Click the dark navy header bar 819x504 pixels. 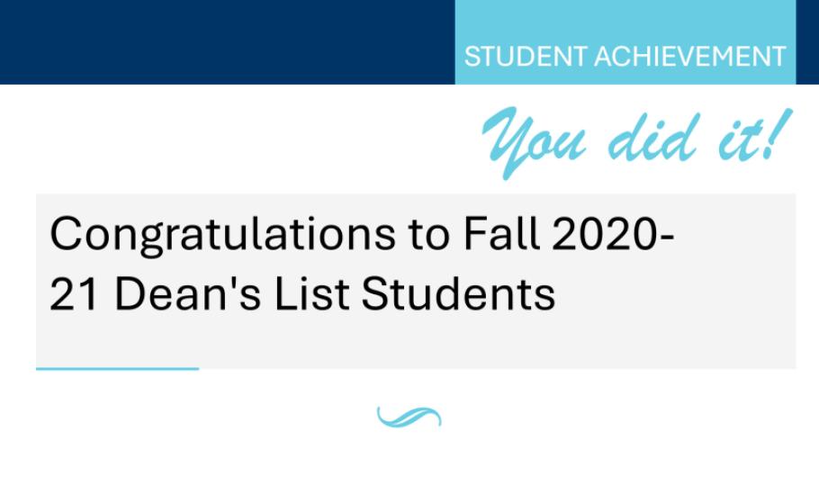[225, 41]
